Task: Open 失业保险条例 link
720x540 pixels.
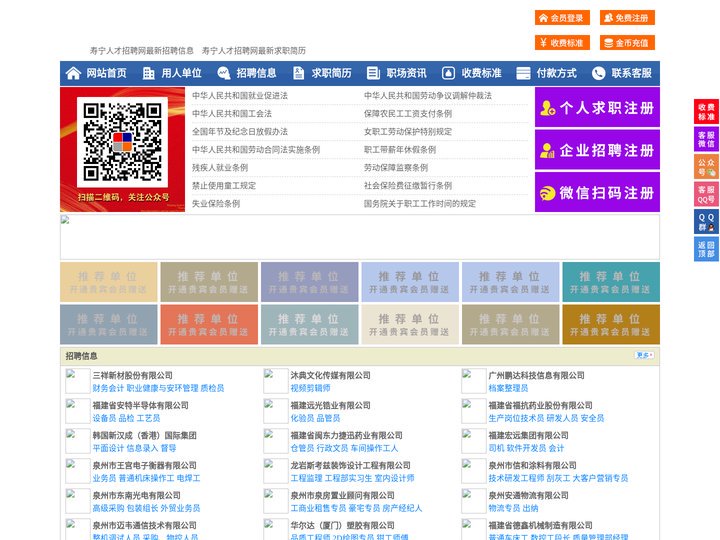Action: pyautogui.click(x=216, y=203)
